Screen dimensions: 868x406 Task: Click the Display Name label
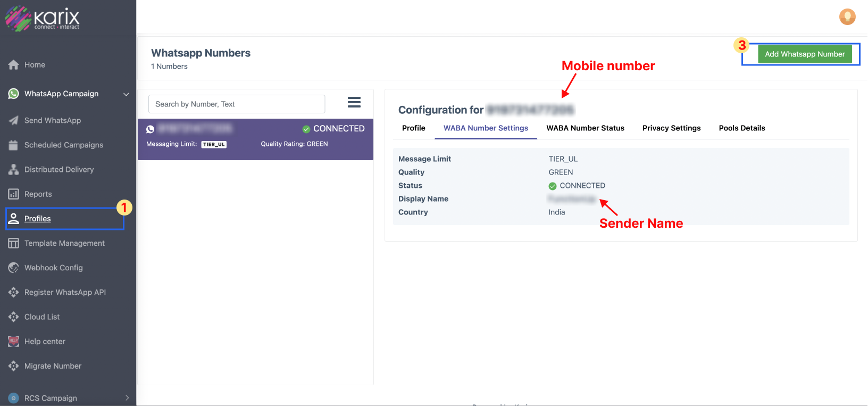pos(423,199)
